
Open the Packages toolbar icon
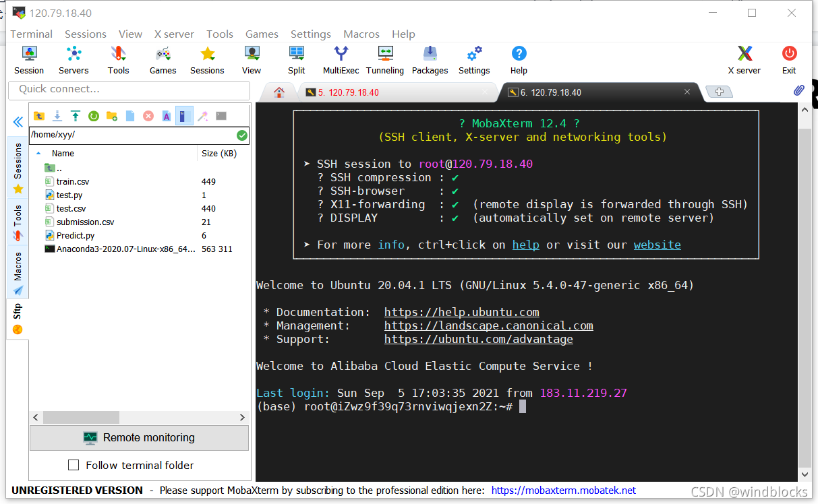[430, 60]
